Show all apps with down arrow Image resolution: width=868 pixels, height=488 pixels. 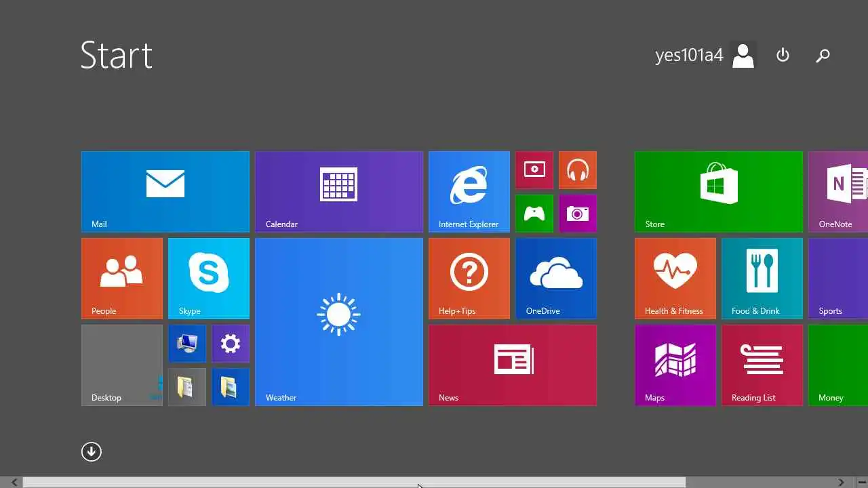click(x=92, y=451)
